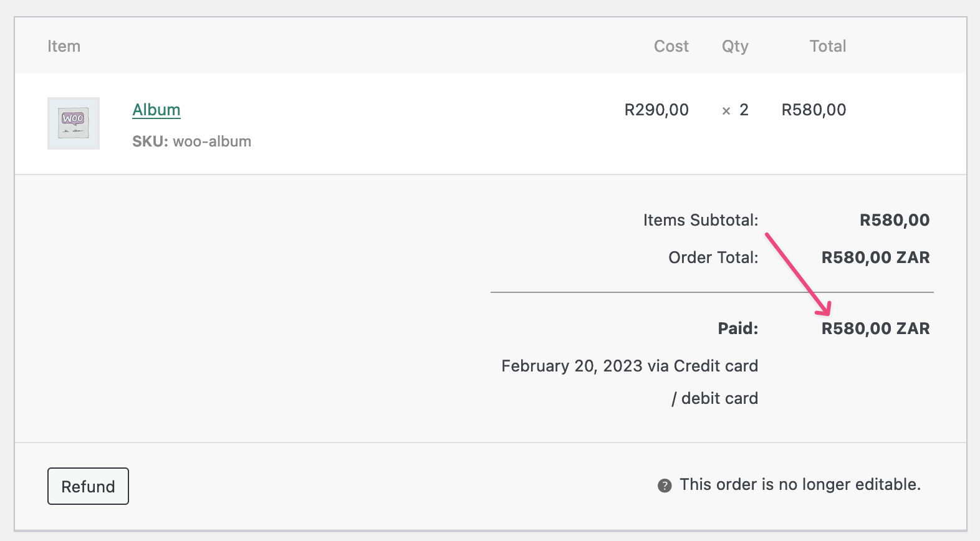Click the "This order is no longer editable" notice
The height and width of the screenshot is (541, 980).
[x=800, y=484]
